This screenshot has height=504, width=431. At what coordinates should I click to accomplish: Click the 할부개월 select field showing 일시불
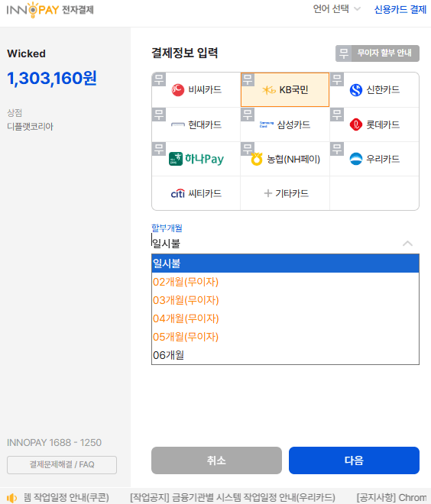(x=285, y=244)
